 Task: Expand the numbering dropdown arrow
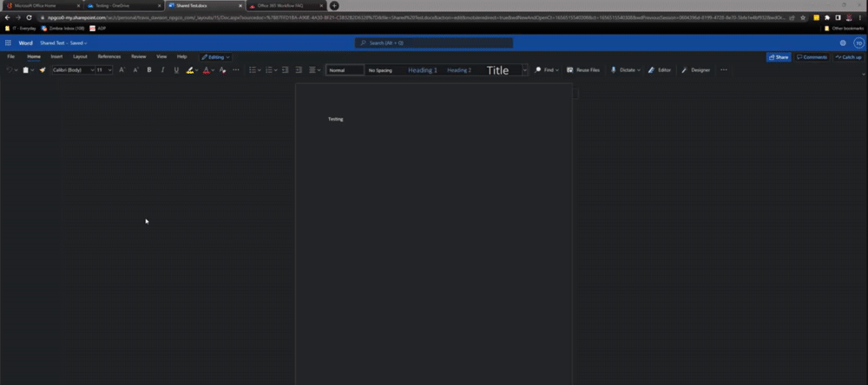coord(275,70)
